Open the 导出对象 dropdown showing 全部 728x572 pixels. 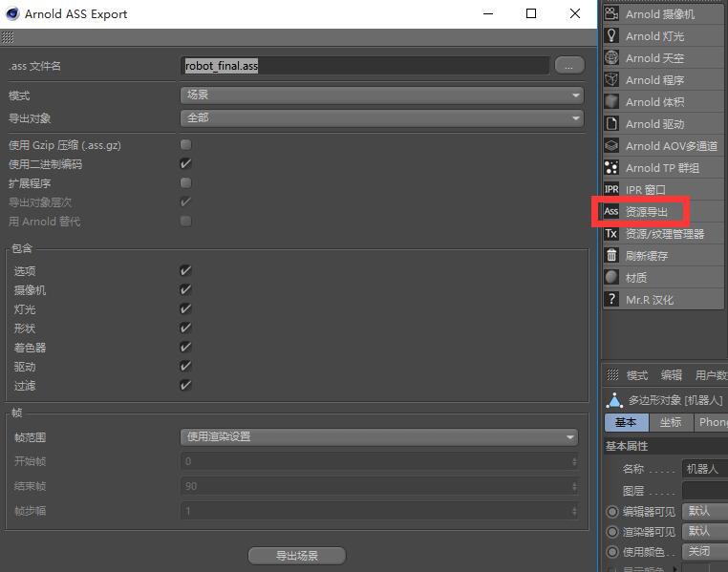(381, 117)
